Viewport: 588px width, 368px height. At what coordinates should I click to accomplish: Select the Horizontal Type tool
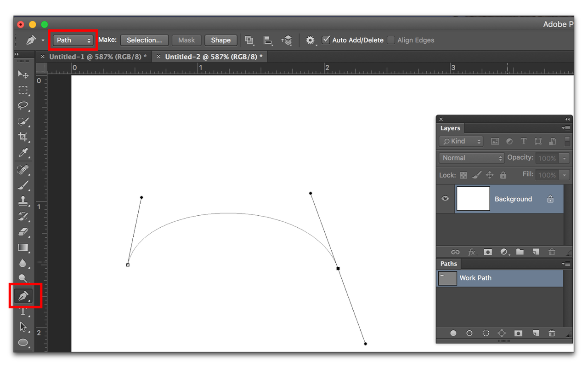(24, 311)
